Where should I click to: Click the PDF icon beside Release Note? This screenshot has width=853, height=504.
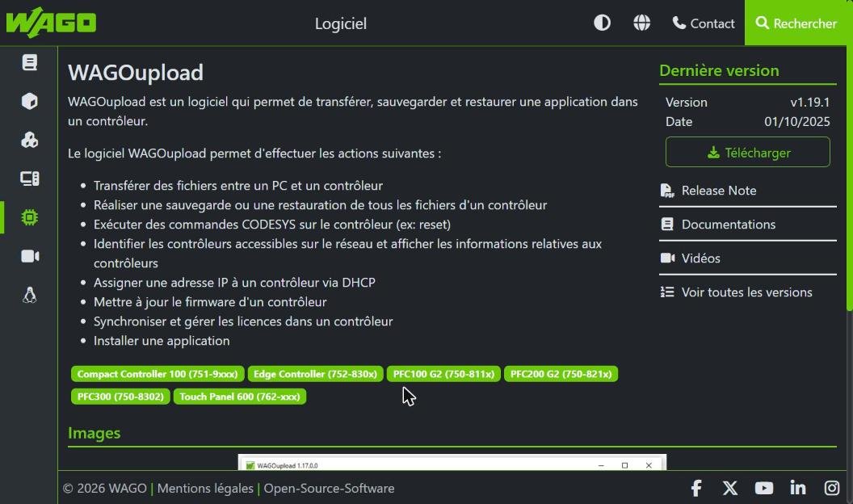pos(667,191)
